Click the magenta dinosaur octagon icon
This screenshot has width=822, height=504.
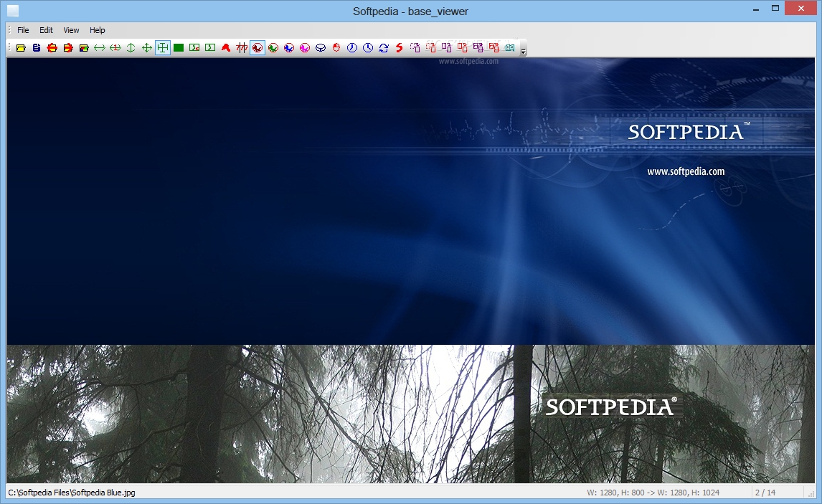pyautogui.click(x=305, y=47)
